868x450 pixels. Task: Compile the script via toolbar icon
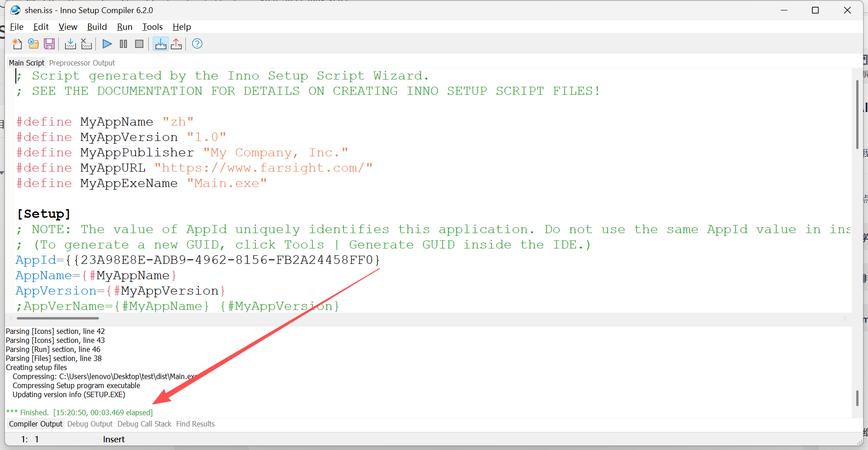pos(70,44)
